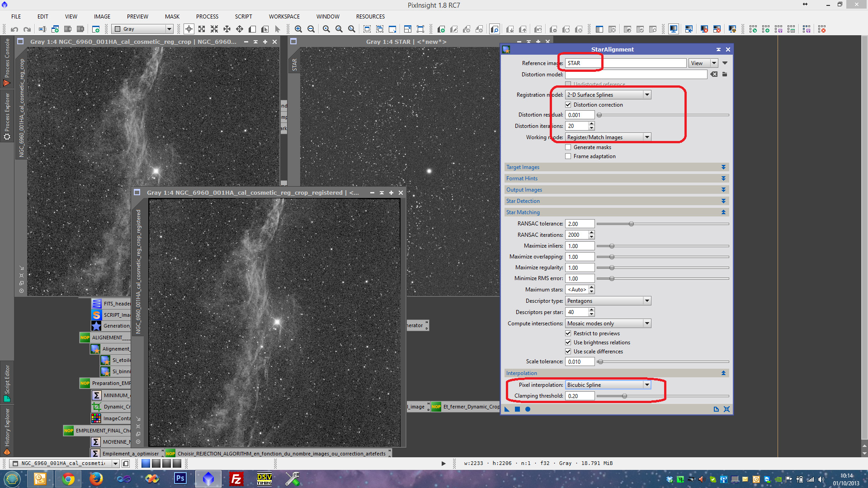Click the Undo arrow in the toolbar

[x=14, y=29]
